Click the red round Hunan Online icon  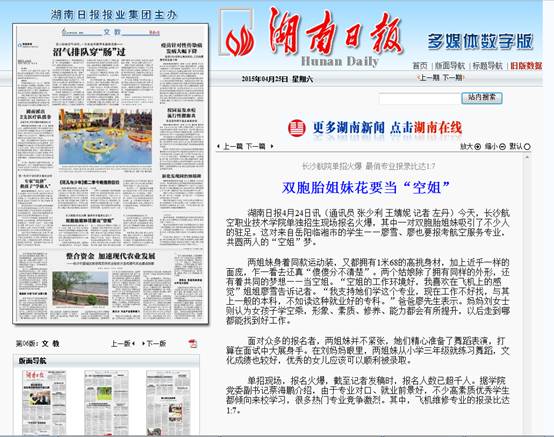pyautogui.click(x=296, y=128)
